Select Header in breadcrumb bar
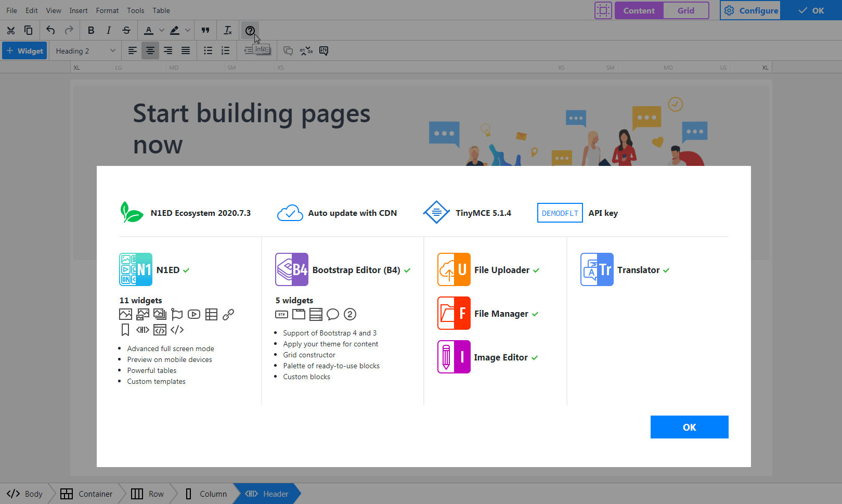The width and height of the screenshot is (842, 504). click(x=267, y=494)
